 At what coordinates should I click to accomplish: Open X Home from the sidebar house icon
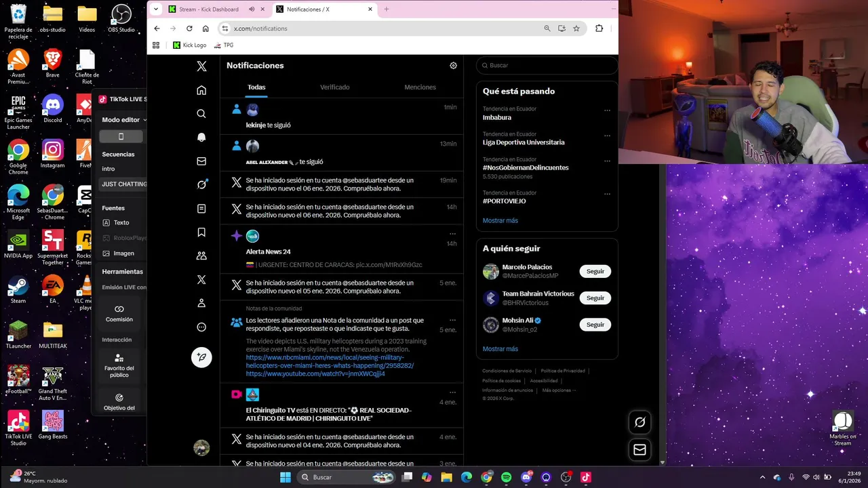coord(201,90)
